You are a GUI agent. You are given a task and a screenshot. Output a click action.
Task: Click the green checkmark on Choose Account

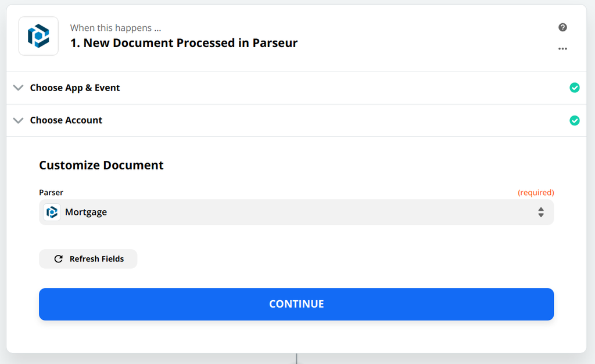(575, 120)
